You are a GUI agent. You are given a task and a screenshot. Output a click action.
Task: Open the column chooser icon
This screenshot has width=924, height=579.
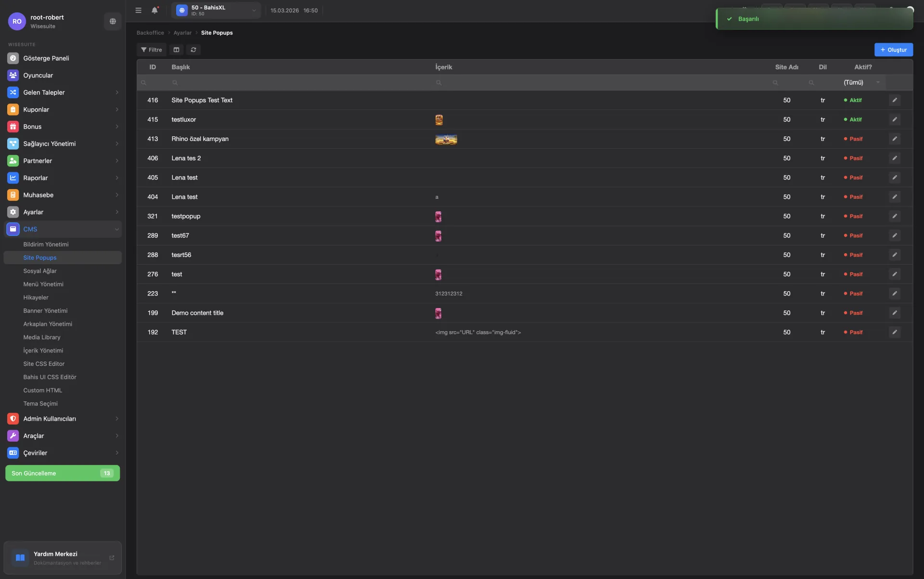point(176,50)
